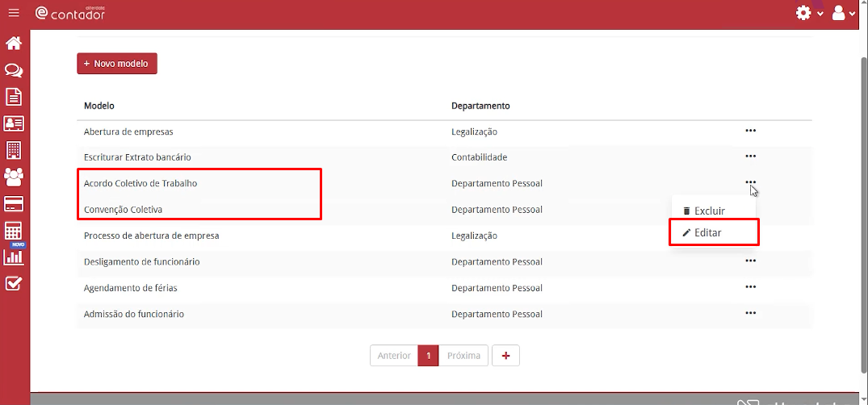Select page 1 in pagination
Image resolution: width=868 pixels, height=405 pixels.
click(429, 356)
